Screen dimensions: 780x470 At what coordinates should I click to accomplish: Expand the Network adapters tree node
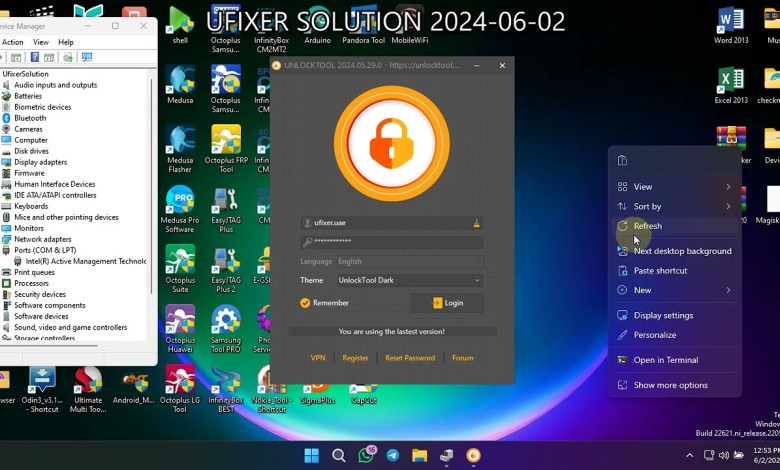tap(42, 240)
